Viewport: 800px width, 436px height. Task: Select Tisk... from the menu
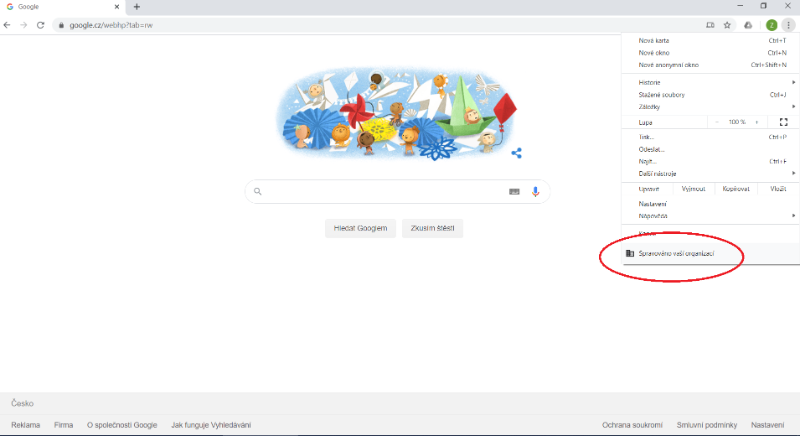[x=710, y=137]
